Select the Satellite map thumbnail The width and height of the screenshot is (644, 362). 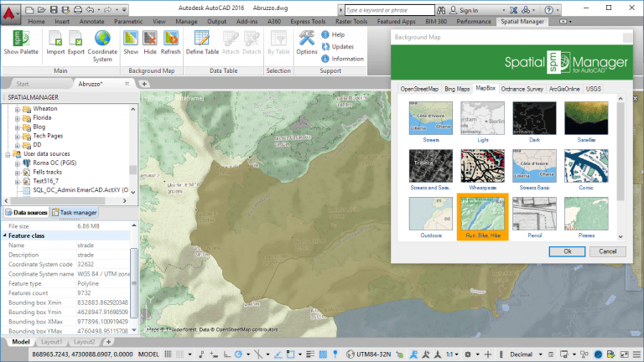(586, 118)
